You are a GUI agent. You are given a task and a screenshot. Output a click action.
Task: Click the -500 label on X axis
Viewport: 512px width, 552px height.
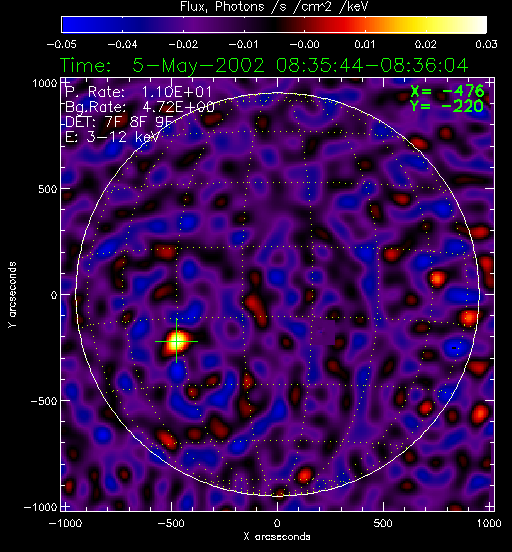coord(171,523)
